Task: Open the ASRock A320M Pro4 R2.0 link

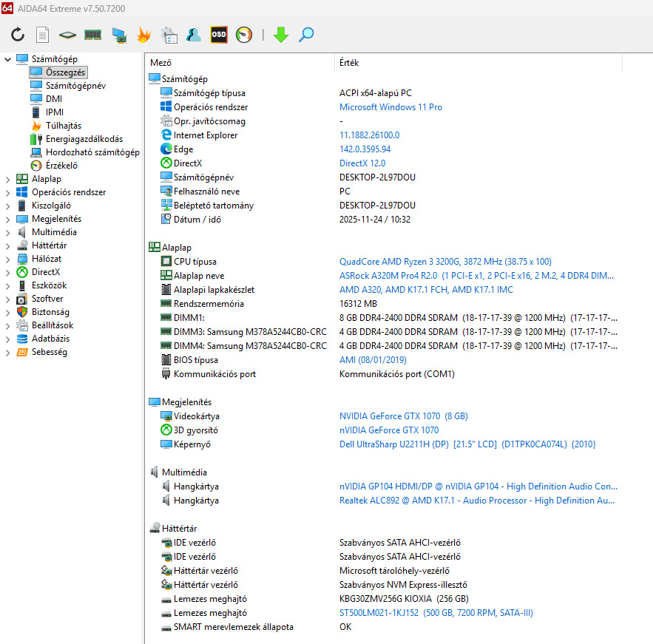Action: 476,276
